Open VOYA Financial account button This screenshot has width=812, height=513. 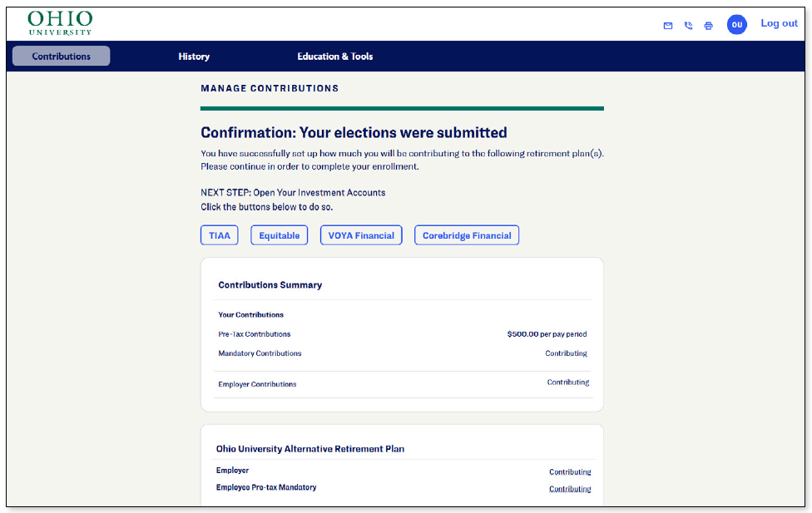tap(361, 235)
